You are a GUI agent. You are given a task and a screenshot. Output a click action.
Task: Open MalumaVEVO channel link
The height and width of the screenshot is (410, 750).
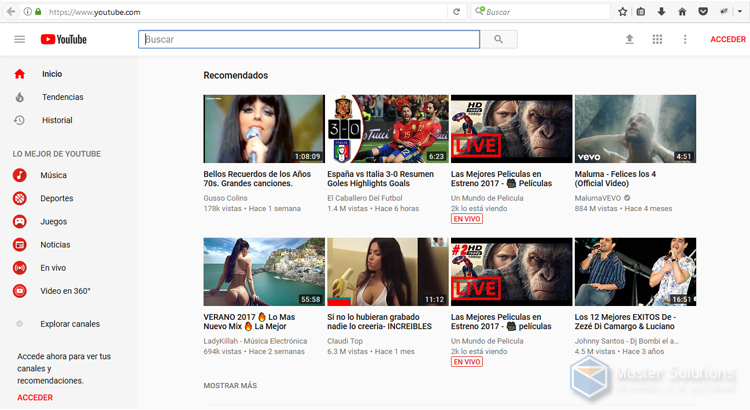click(x=598, y=198)
